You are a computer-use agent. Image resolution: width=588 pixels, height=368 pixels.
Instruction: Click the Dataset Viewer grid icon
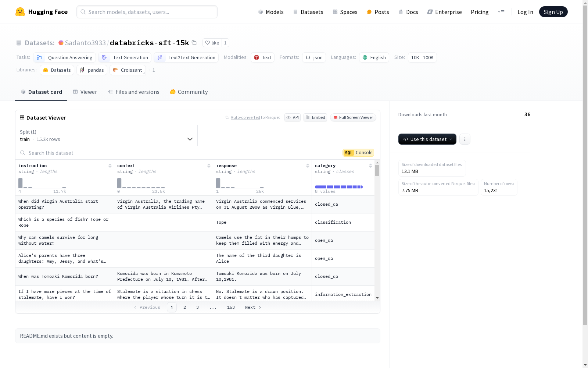(x=22, y=117)
